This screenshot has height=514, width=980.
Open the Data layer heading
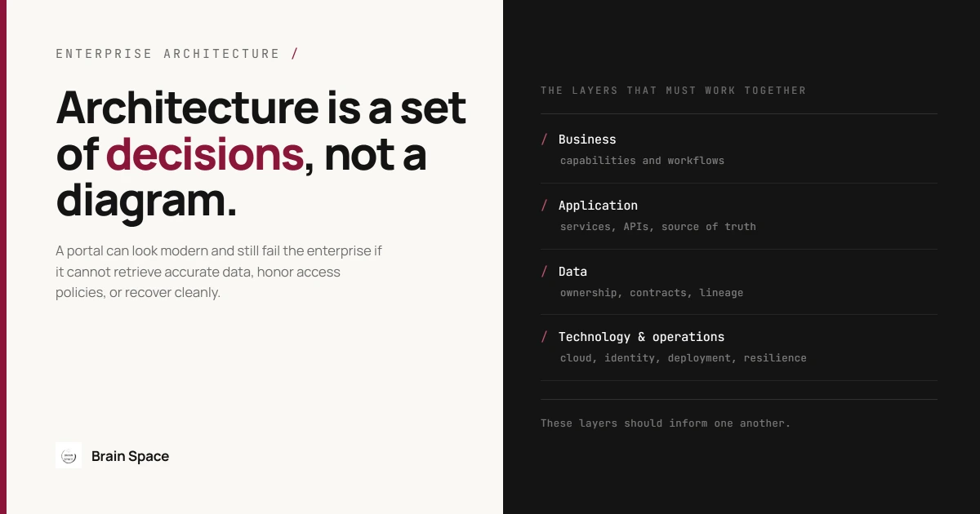(572, 272)
